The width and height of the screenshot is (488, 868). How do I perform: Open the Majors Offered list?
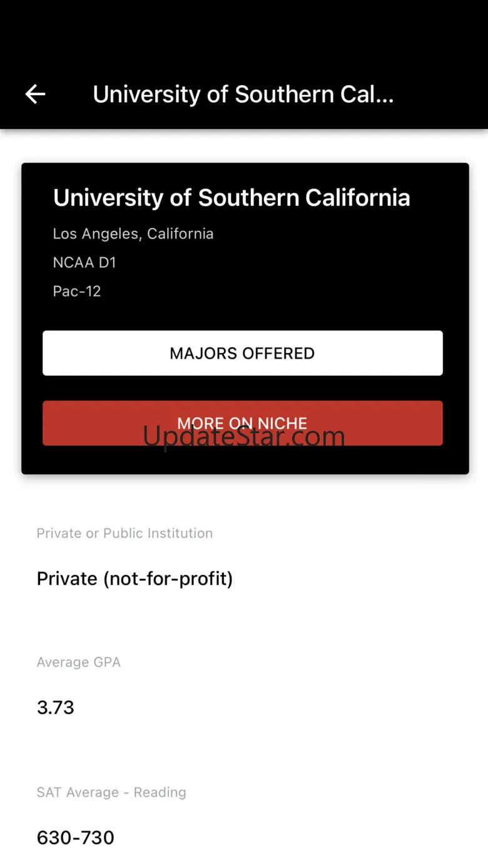tap(242, 353)
